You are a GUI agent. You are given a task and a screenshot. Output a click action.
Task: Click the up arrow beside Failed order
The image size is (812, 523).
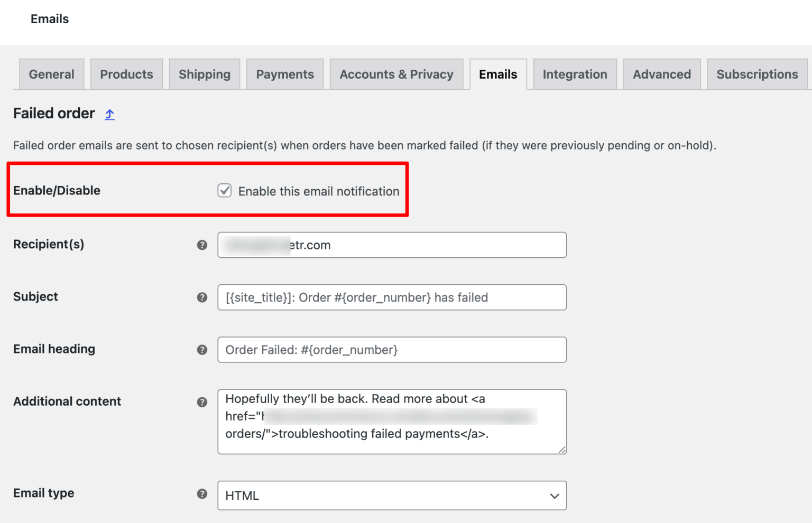[x=109, y=114]
